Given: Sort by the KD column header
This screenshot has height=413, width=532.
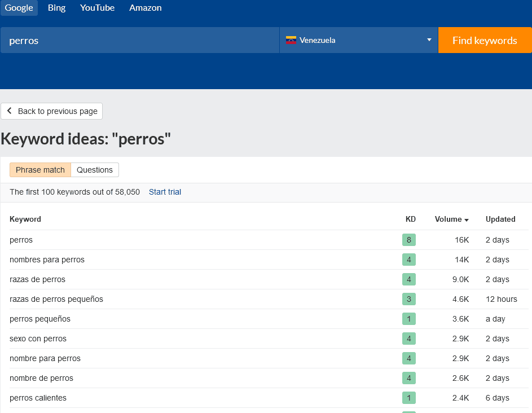Looking at the screenshot, I should (x=410, y=219).
